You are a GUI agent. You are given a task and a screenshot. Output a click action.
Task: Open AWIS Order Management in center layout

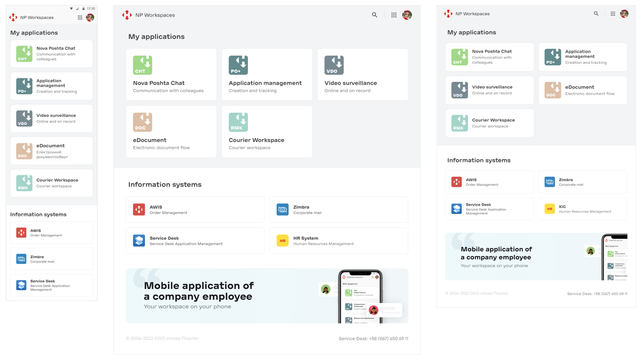pos(195,209)
